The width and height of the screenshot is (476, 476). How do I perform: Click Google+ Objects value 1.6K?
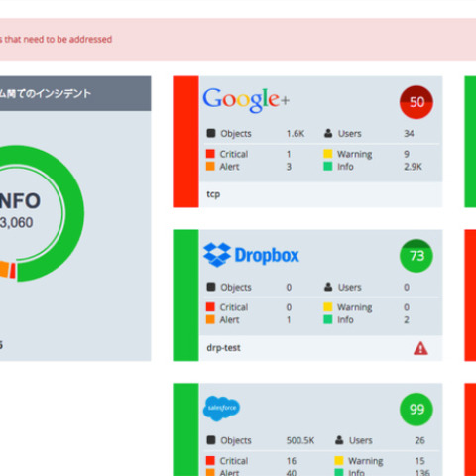click(x=296, y=134)
